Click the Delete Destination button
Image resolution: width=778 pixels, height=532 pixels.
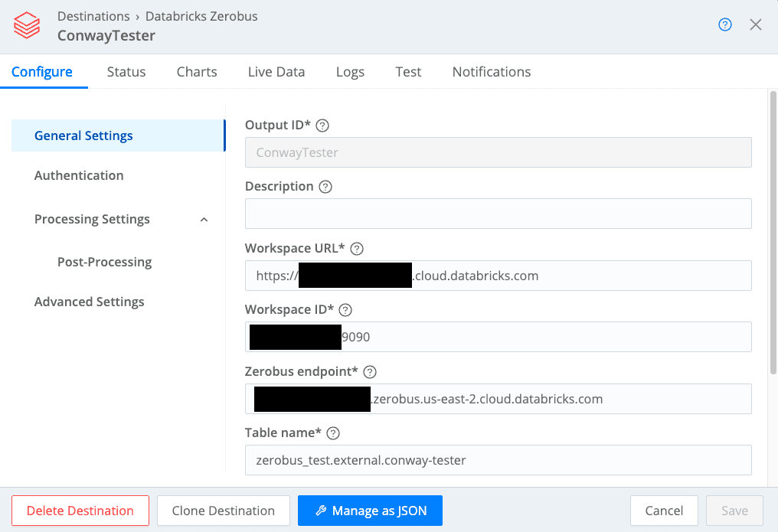point(80,511)
